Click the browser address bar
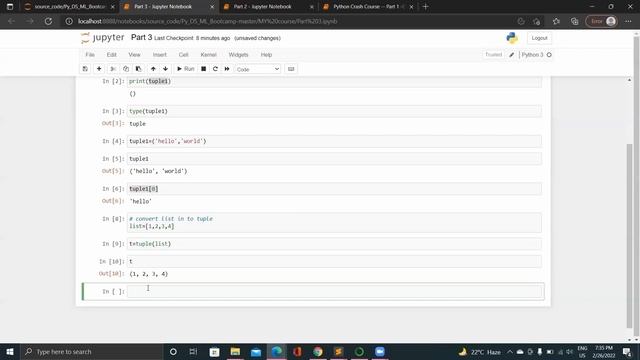This screenshot has width=640, height=360. [x=286, y=21]
